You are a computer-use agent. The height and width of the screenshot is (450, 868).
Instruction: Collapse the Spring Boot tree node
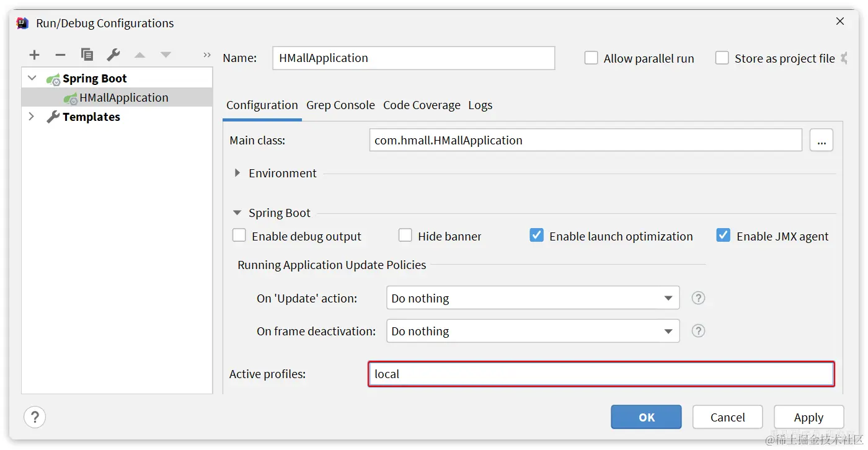tap(32, 79)
